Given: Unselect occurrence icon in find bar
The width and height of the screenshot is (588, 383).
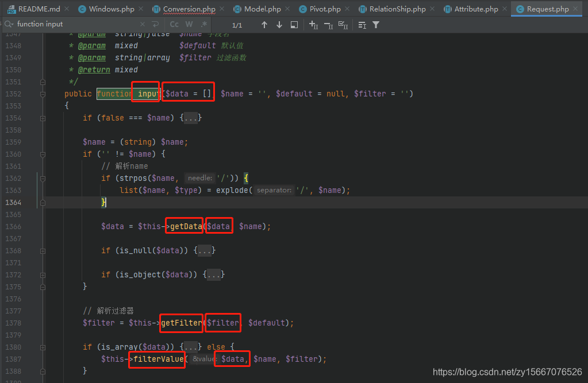Looking at the screenshot, I should click(329, 25).
